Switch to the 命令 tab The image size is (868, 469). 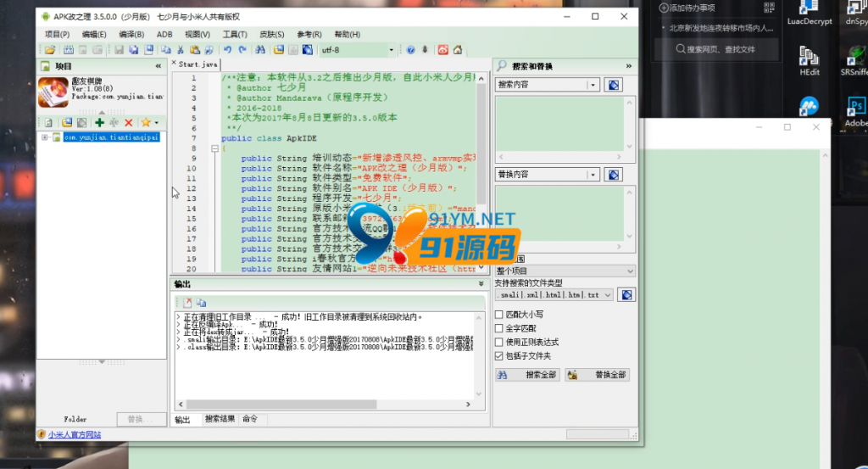coord(250,419)
